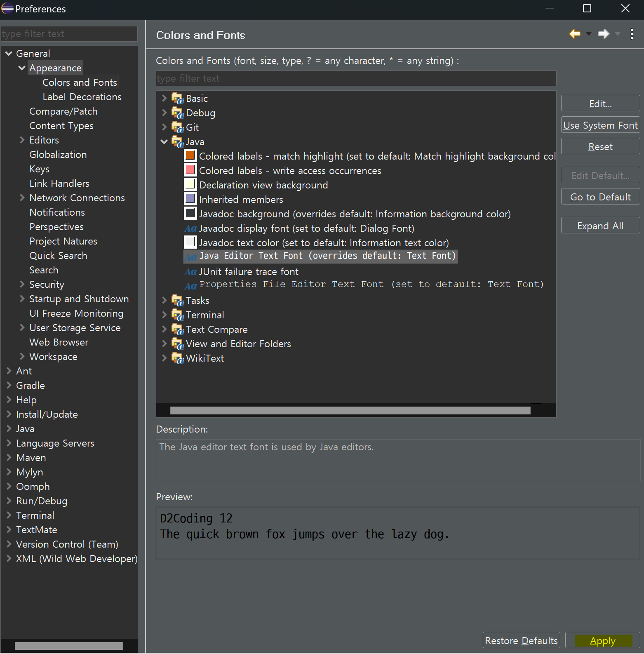Image resolution: width=644 pixels, height=654 pixels.
Task: Click Go to Default button
Action: 600,197
